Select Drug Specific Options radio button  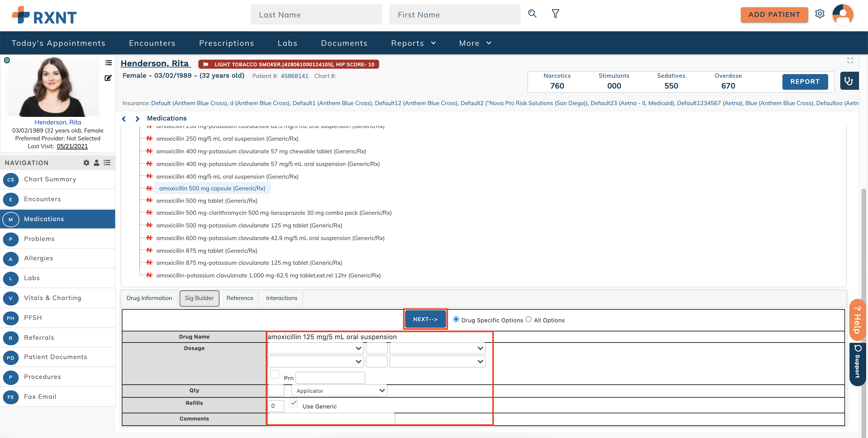tap(456, 319)
